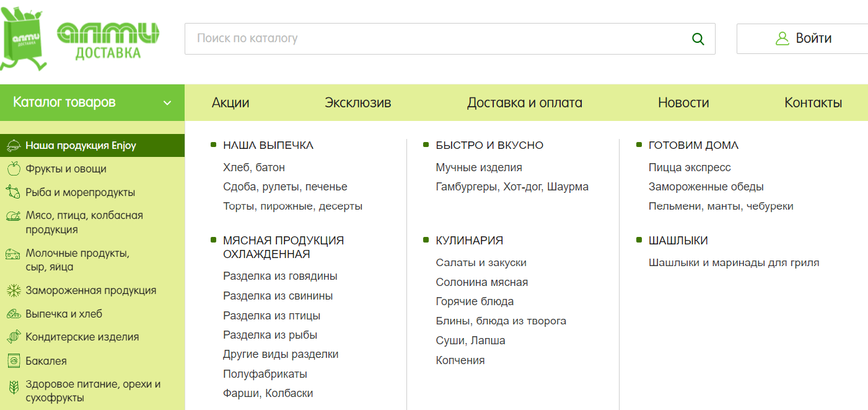Open Фарши, Колбаски subcategory
Image resolution: width=868 pixels, height=410 pixels.
tap(268, 393)
